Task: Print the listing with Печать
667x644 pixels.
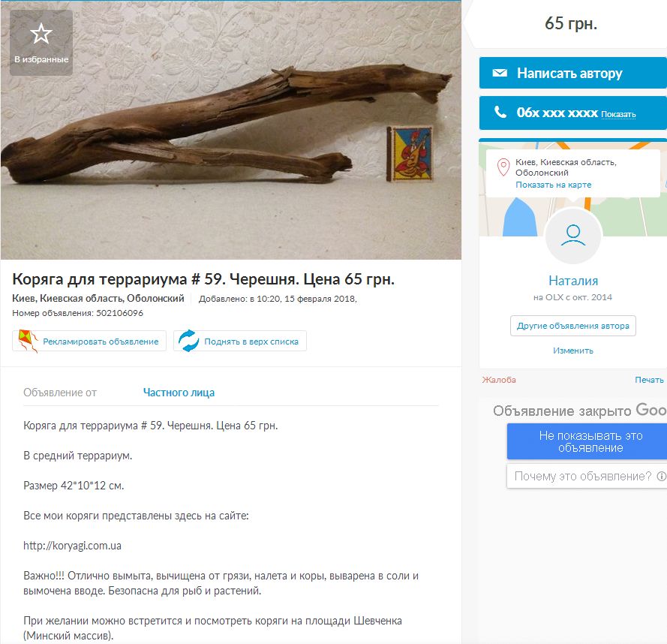Action: (x=649, y=380)
